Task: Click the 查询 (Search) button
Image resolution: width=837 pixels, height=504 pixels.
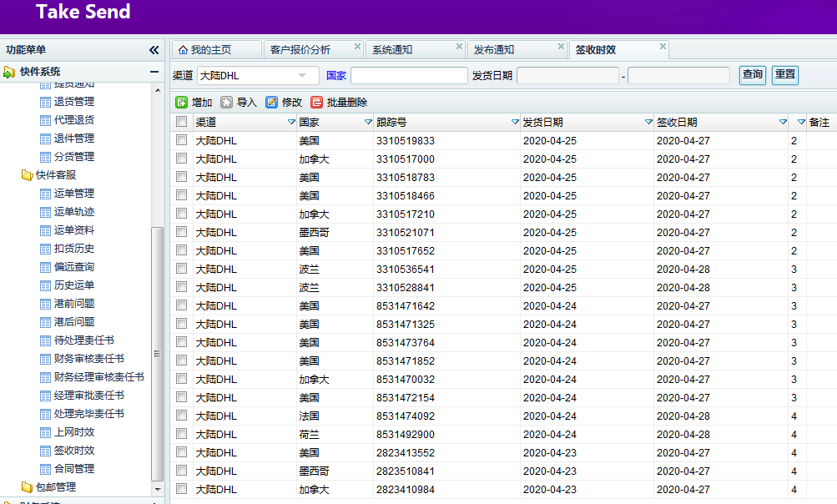Action: 752,75
